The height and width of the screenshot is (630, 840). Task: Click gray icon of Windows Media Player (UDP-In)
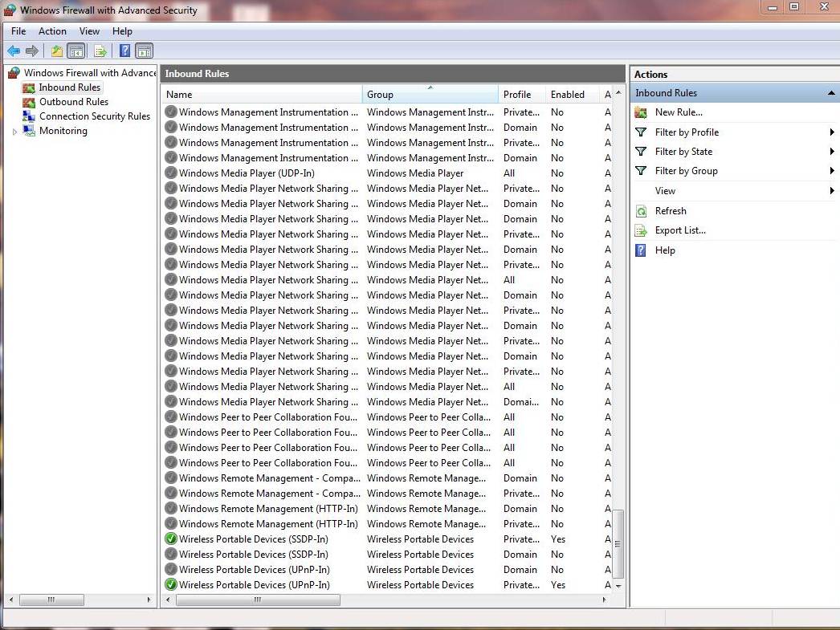click(x=171, y=173)
